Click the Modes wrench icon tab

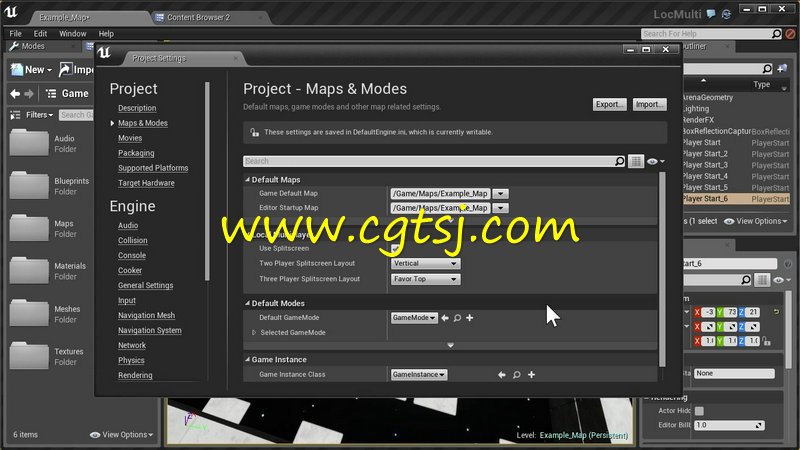14,46
